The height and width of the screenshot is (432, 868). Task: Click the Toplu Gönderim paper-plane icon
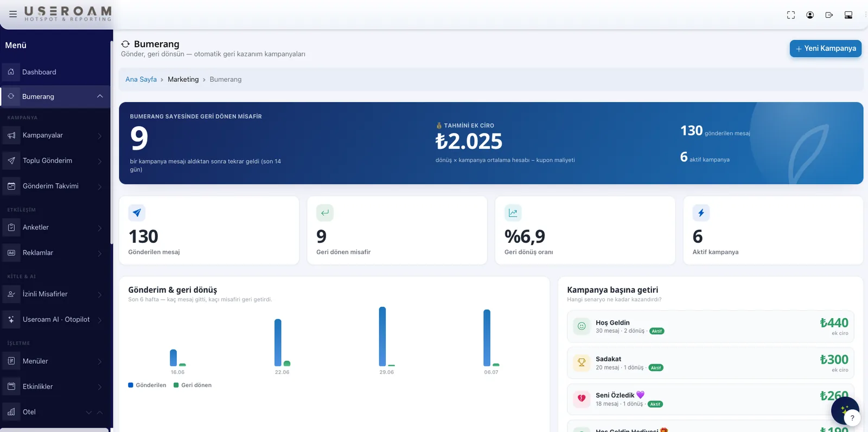pyautogui.click(x=11, y=161)
